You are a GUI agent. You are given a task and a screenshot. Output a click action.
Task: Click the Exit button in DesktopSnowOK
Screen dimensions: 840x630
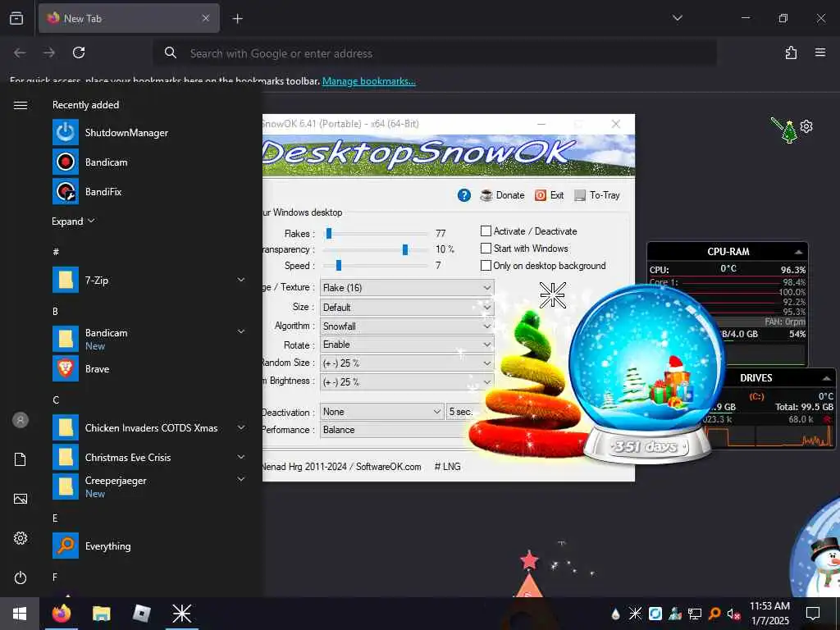point(549,195)
